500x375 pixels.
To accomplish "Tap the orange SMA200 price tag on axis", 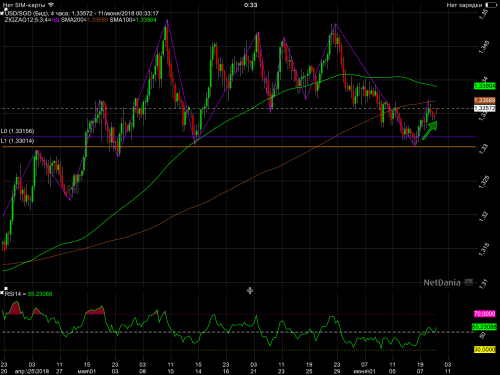I will click(485, 100).
